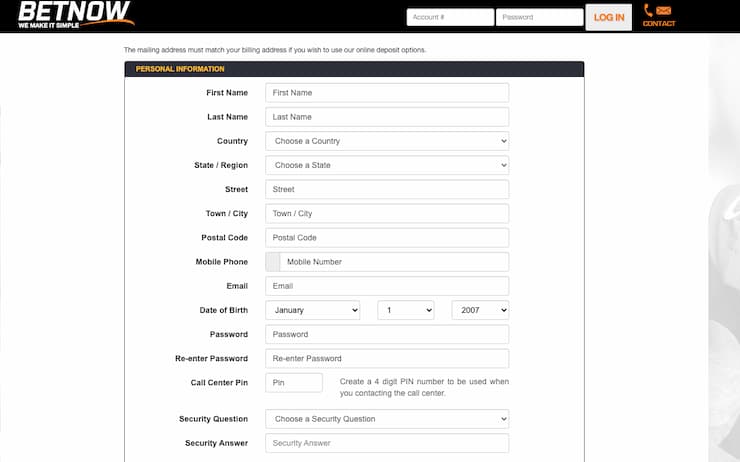Focus the header Password login field

tap(539, 17)
